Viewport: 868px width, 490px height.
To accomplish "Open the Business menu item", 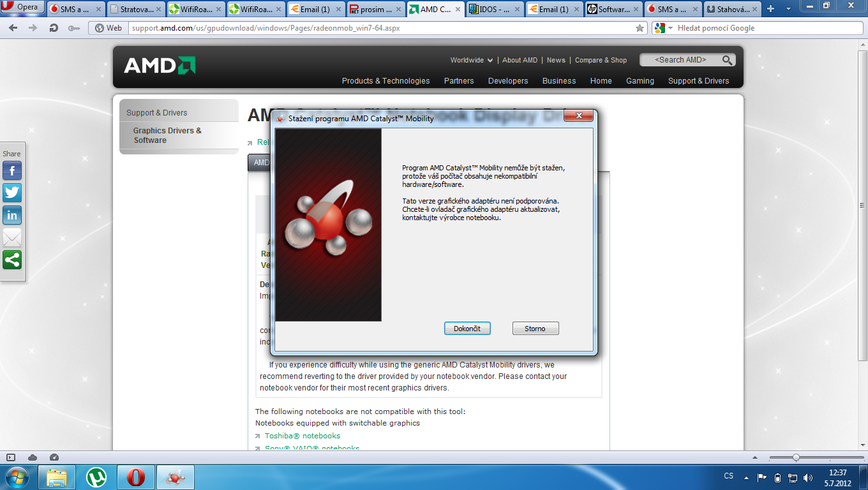I will click(x=559, y=81).
